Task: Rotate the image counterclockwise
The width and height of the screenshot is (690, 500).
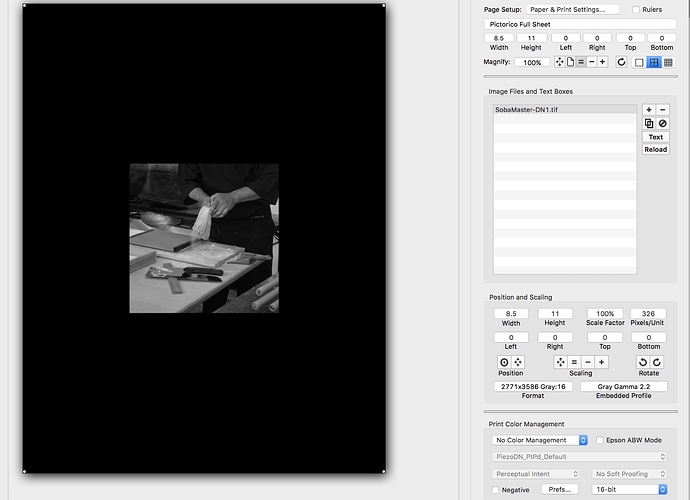Action: tap(643, 361)
